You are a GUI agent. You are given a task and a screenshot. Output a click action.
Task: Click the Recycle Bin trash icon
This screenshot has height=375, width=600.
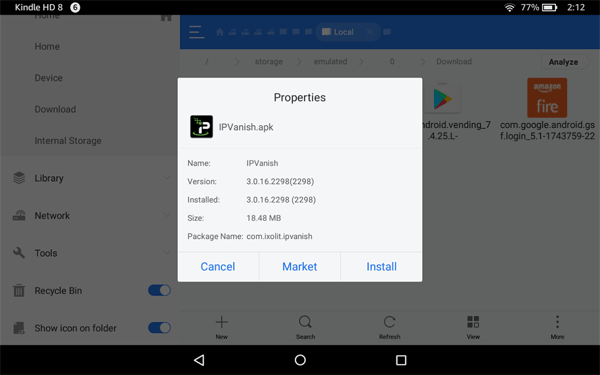[x=19, y=290]
